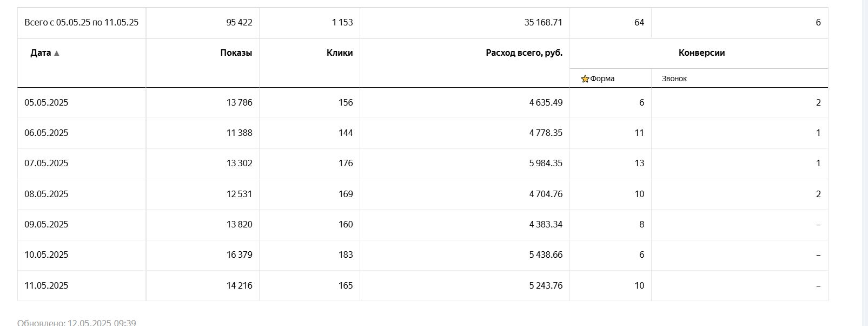868x326 pixels.
Task: Click the Обновлено timestamp text
Action: 76,323
